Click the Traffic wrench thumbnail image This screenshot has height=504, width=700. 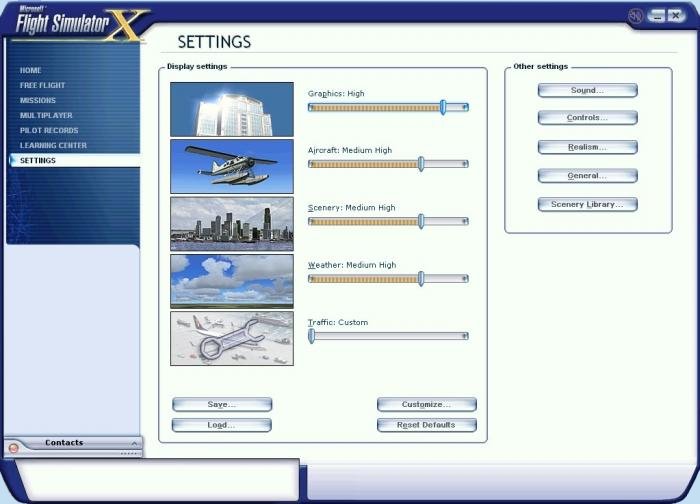(x=232, y=338)
